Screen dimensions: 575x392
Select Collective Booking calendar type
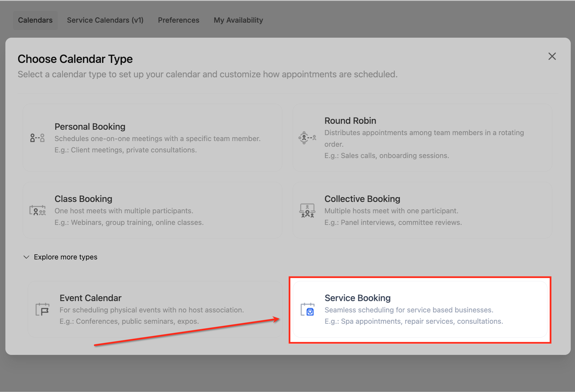(x=362, y=199)
